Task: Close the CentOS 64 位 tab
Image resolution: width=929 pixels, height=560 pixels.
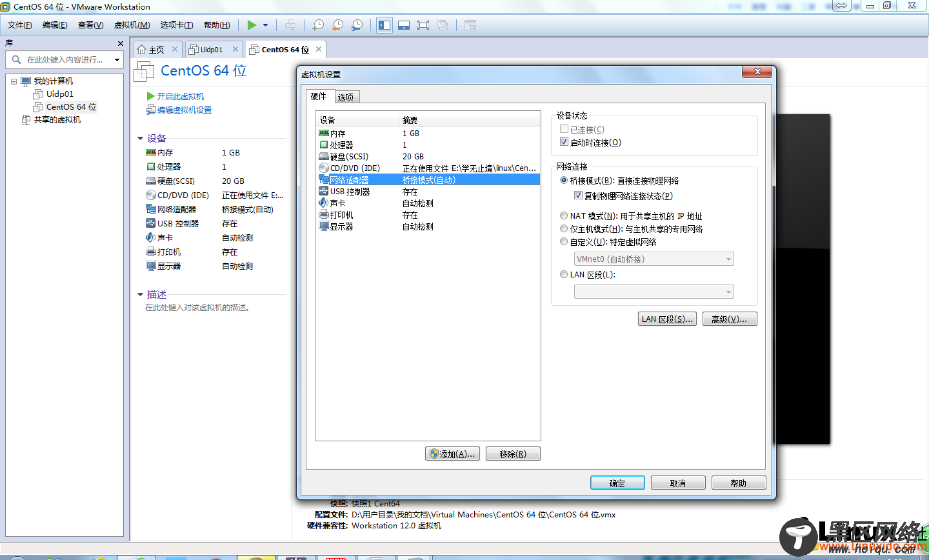Action: [319, 49]
